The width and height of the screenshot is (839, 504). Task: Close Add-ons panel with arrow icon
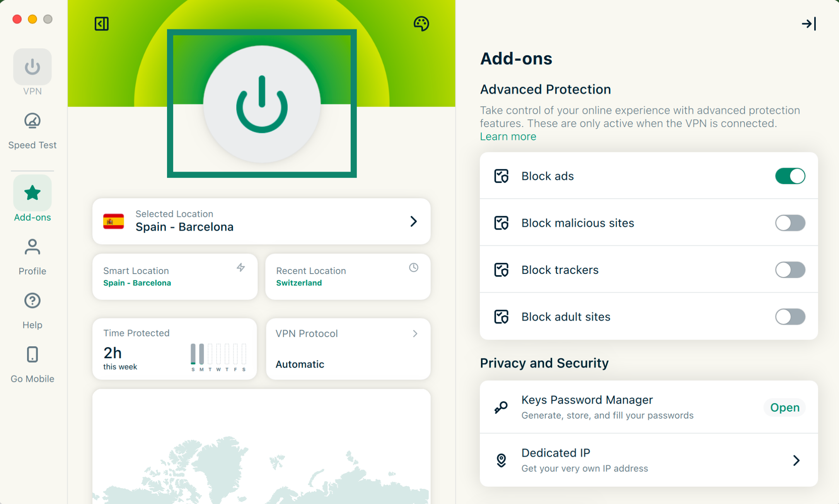[809, 24]
